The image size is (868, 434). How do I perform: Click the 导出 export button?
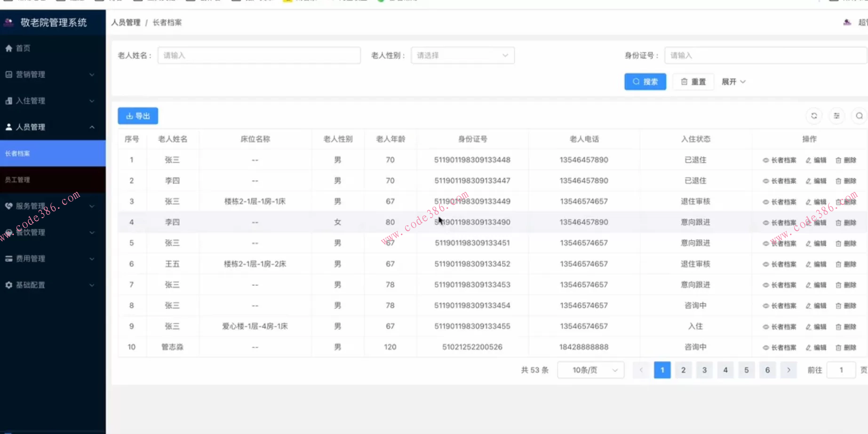tap(137, 116)
